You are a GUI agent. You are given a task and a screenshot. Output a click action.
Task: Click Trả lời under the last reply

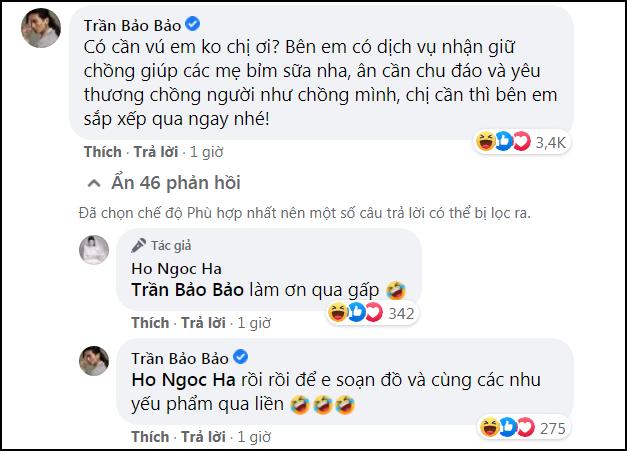[x=202, y=437]
